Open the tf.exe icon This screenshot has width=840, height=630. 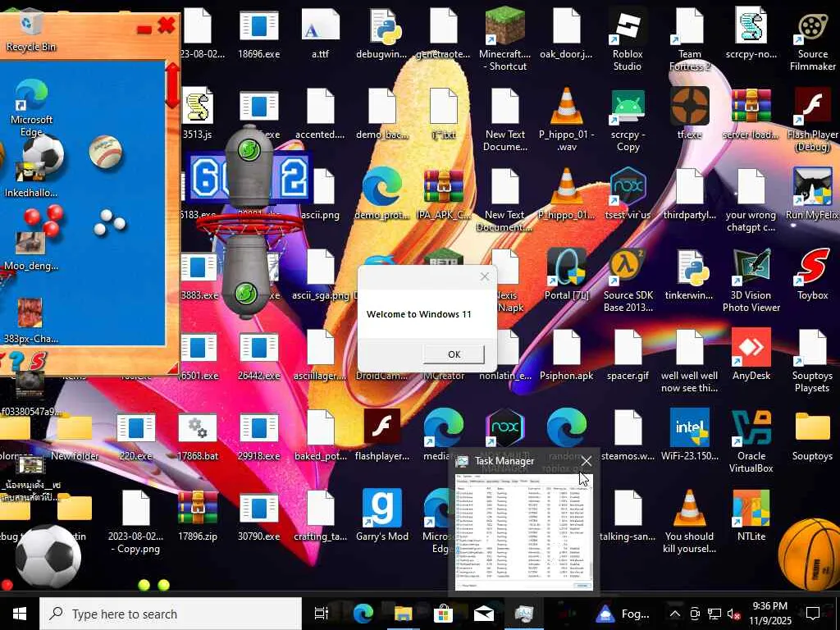tap(689, 113)
